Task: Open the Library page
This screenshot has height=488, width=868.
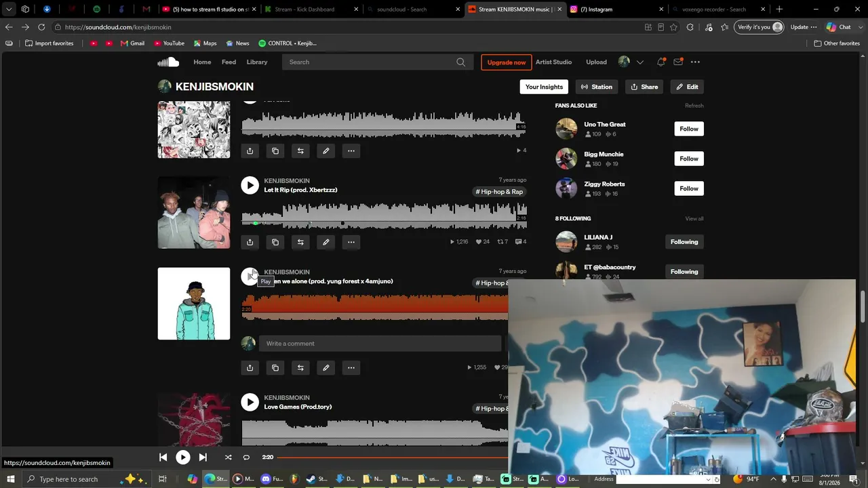Action: (x=257, y=62)
